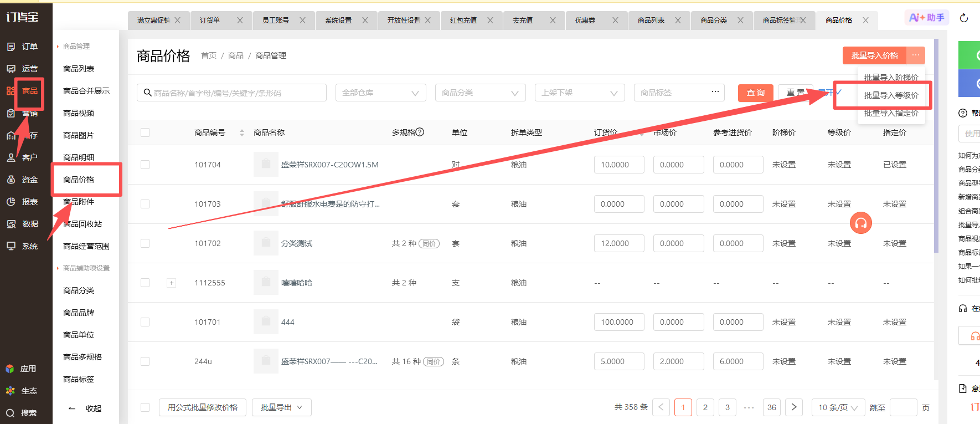980x424 pixels.
Task: Select the checkbox for product 101703
Action: pyautogui.click(x=145, y=204)
